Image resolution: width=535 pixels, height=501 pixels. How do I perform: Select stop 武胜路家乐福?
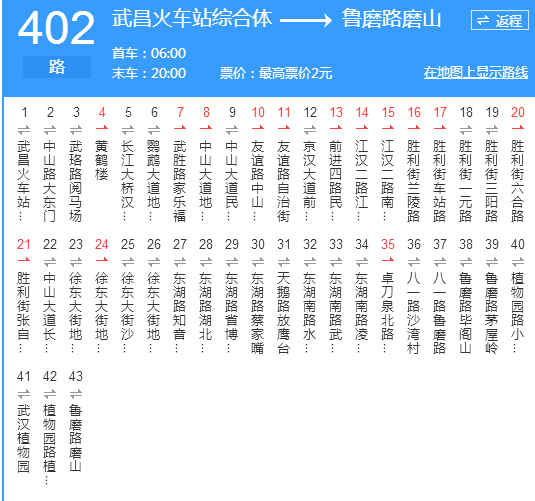tap(180, 181)
